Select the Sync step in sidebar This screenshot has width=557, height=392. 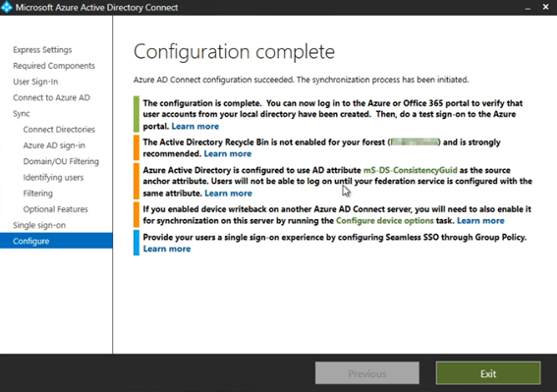pos(22,114)
